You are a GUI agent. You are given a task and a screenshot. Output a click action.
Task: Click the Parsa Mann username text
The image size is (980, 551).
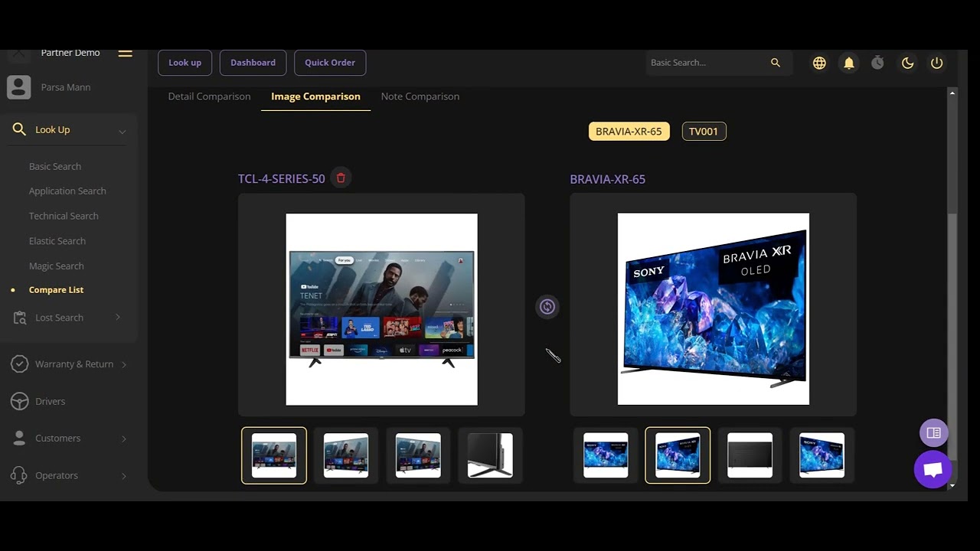(x=66, y=87)
